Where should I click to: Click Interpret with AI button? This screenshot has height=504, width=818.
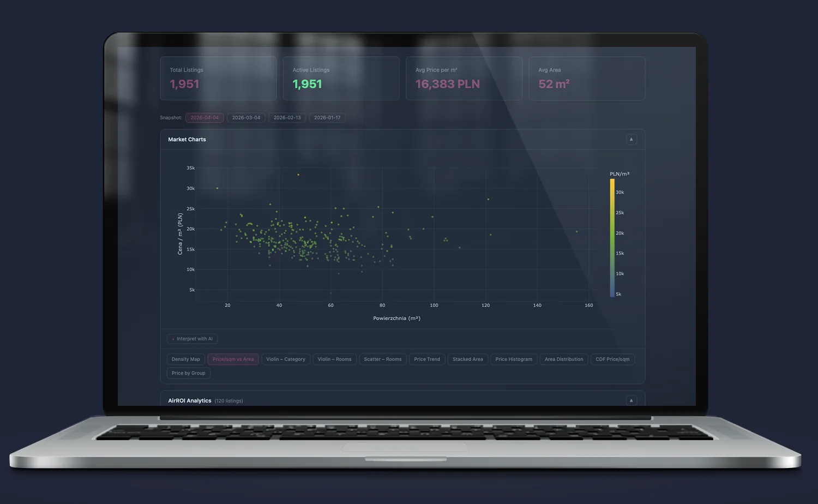pyautogui.click(x=192, y=339)
